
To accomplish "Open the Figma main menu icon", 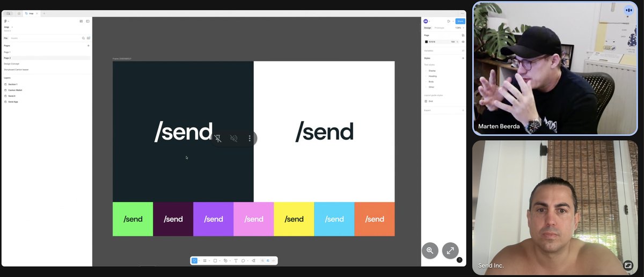I will 6,21.
